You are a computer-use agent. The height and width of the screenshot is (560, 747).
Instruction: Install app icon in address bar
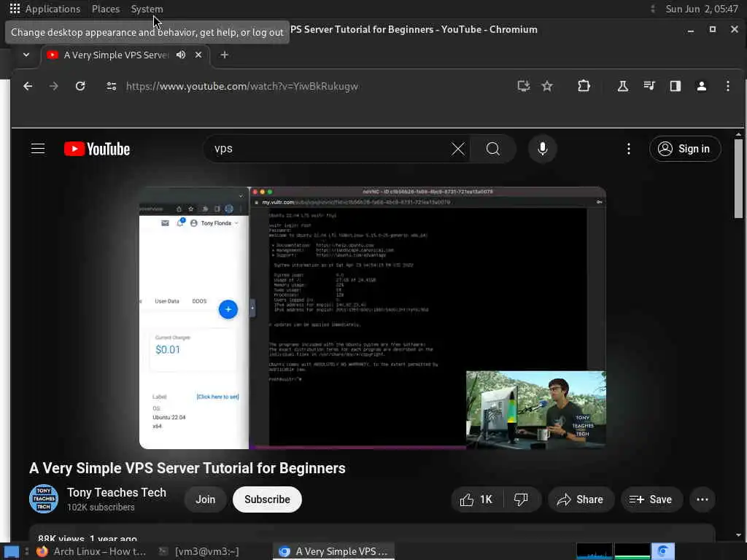coord(524,86)
